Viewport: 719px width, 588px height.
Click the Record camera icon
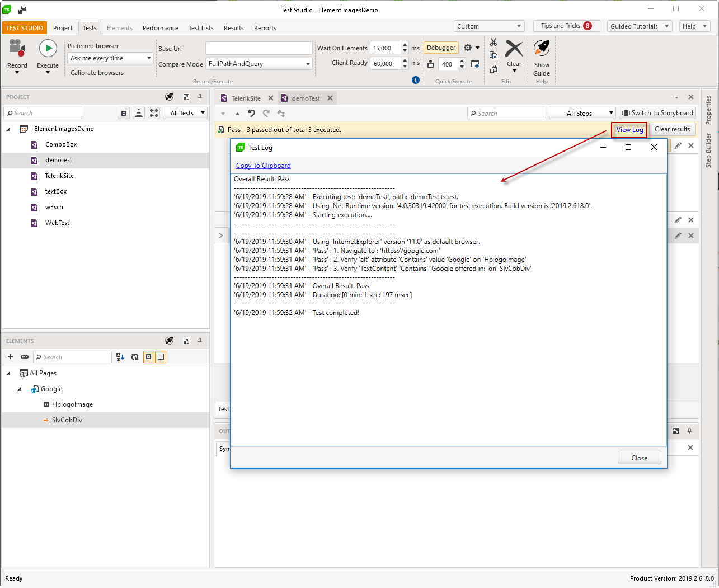click(x=17, y=49)
